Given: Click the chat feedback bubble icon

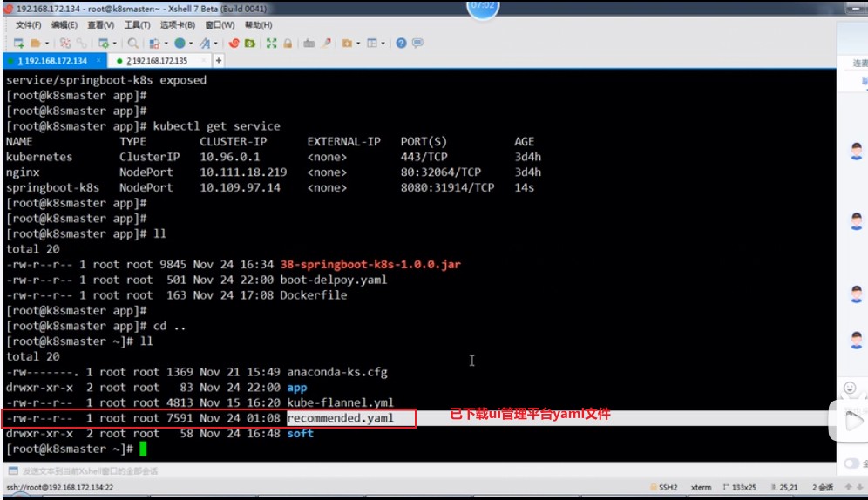Looking at the screenshot, I should (418, 44).
